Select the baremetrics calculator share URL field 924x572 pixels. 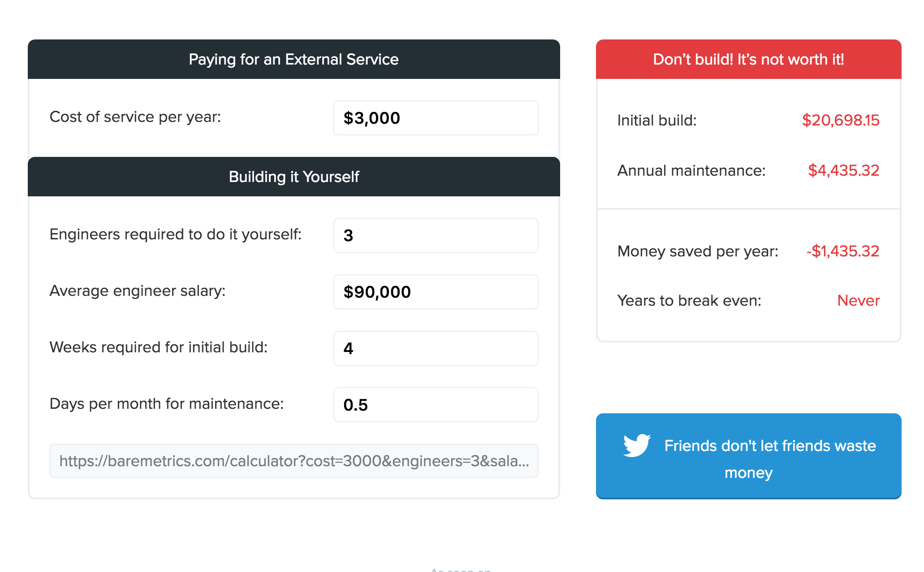[x=294, y=461]
